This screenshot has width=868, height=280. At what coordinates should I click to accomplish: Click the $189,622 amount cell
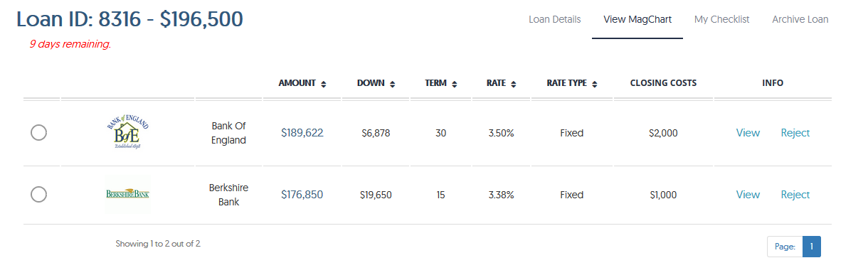click(302, 133)
